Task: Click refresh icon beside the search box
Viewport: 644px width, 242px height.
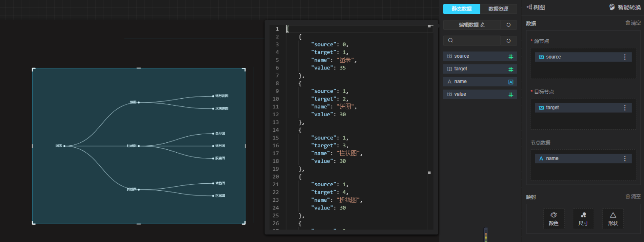Action: tap(509, 41)
